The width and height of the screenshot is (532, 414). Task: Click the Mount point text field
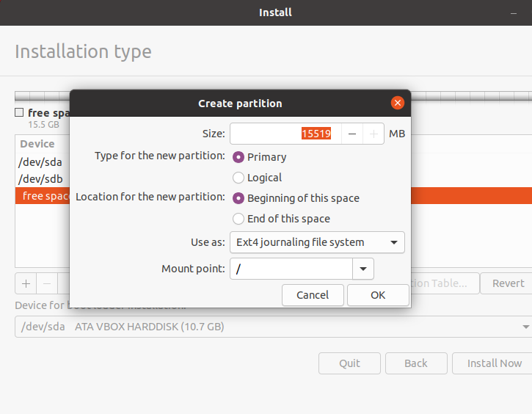coord(291,269)
